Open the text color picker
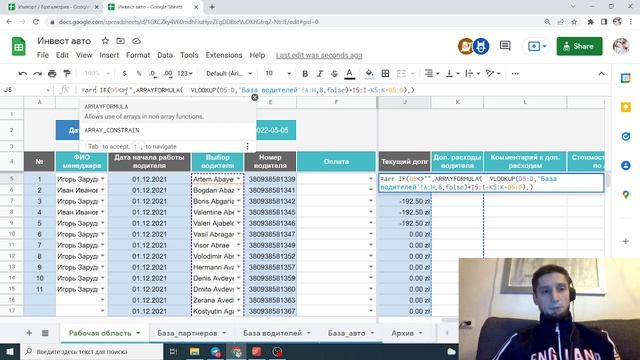The image size is (640, 360). click(349, 73)
